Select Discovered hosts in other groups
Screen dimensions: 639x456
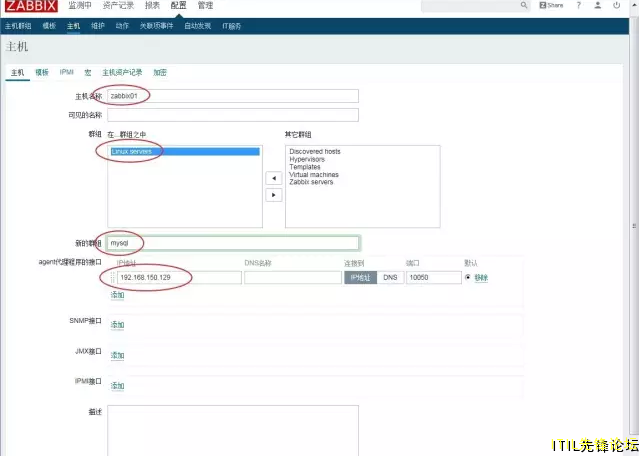315,152
